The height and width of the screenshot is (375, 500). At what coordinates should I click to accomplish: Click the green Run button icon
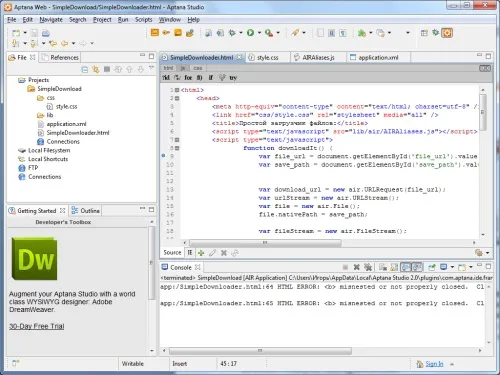click(x=250, y=33)
